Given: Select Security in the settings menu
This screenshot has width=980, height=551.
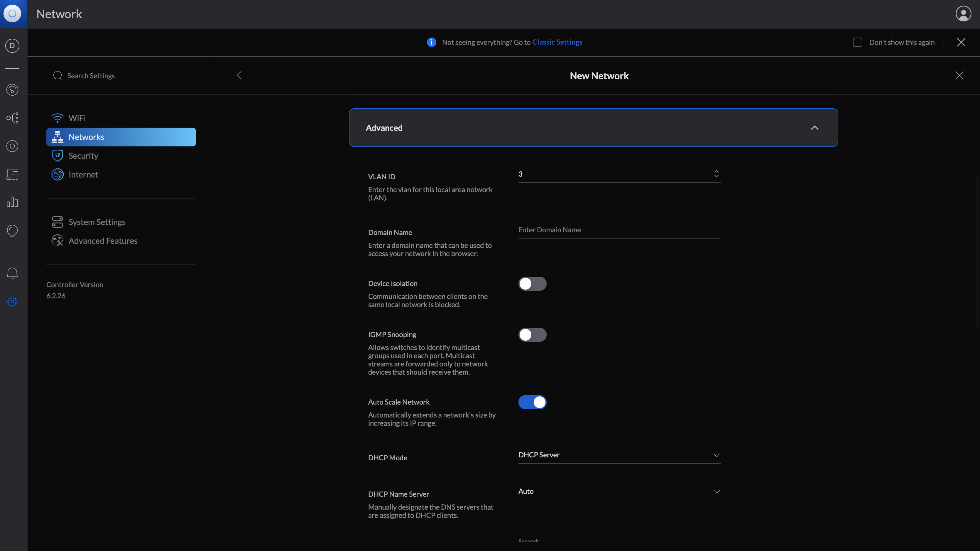Looking at the screenshot, I should pyautogui.click(x=83, y=156).
